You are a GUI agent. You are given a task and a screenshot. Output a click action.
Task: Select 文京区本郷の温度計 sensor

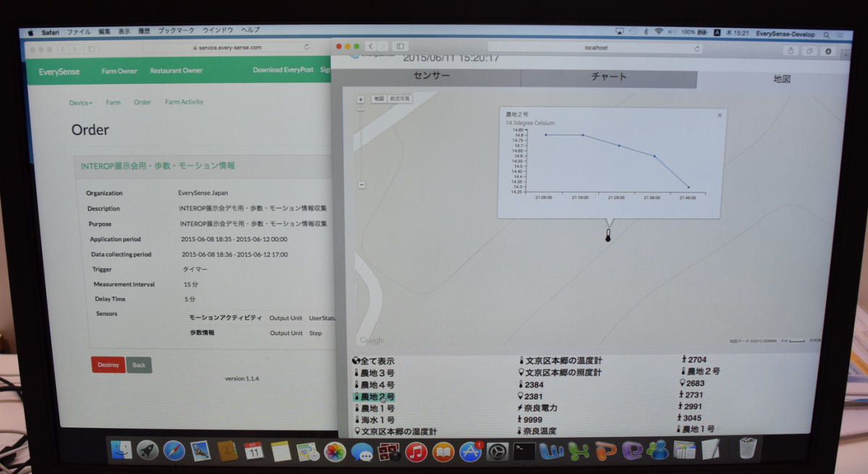[x=561, y=360]
